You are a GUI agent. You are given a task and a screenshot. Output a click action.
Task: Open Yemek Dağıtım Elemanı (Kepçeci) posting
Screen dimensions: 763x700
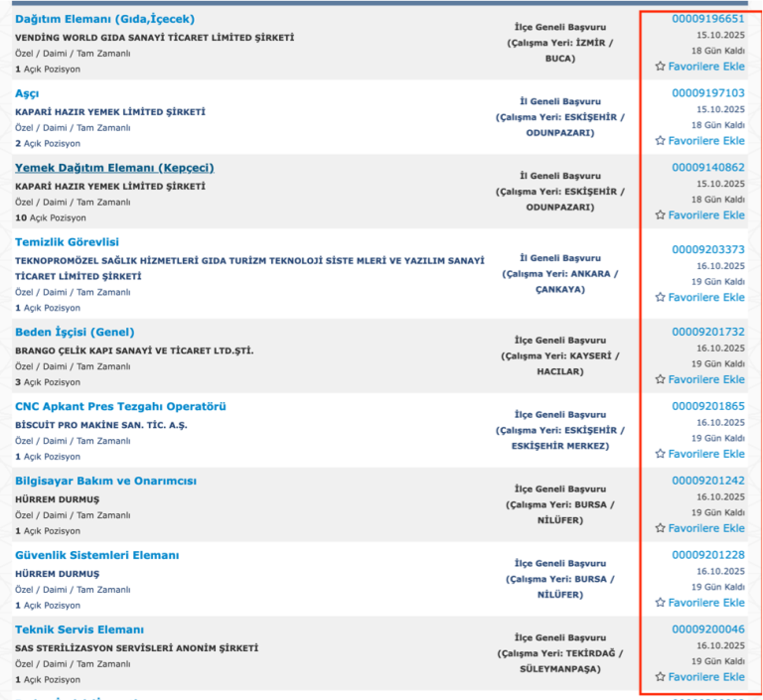pyautogui.click(x=114, y=168)
